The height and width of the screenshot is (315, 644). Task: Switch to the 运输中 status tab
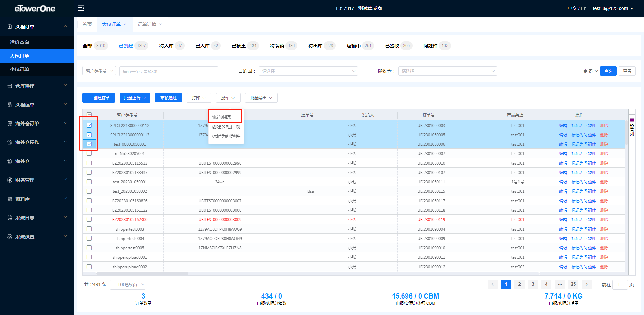[354, 46]
